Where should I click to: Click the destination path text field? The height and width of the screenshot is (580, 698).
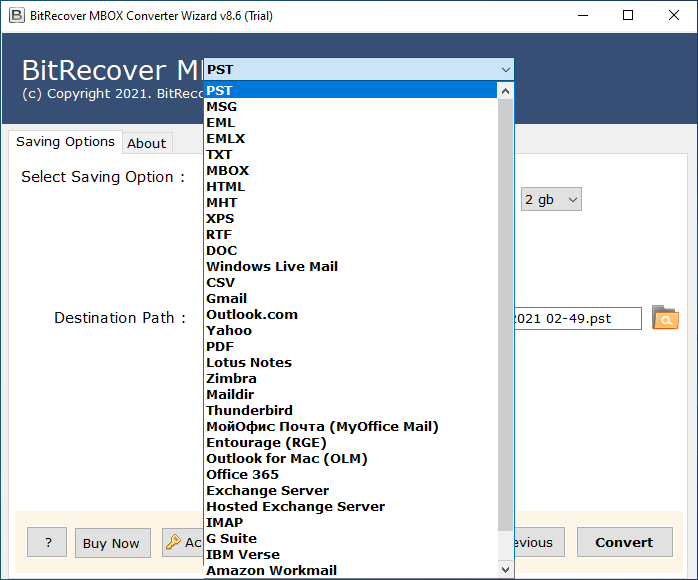pyautogui.click(x=576, y=318)
